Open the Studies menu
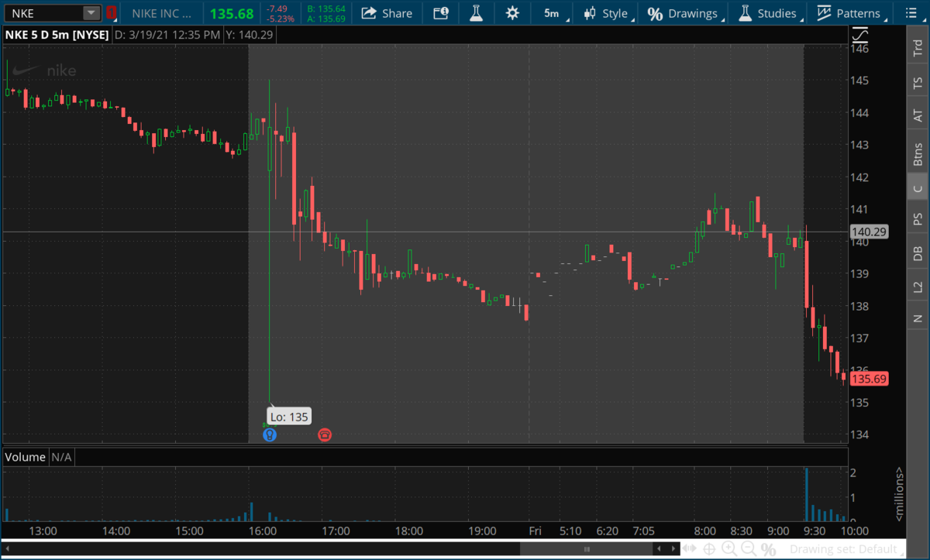The width and height of the screenshot is (930, 560). [769, 13]
